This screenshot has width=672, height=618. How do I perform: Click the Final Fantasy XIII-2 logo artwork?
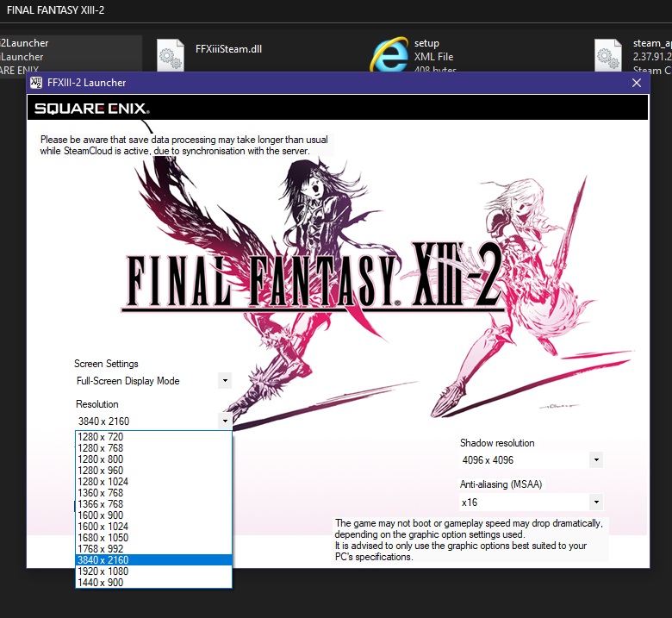(x=313, y=277)
